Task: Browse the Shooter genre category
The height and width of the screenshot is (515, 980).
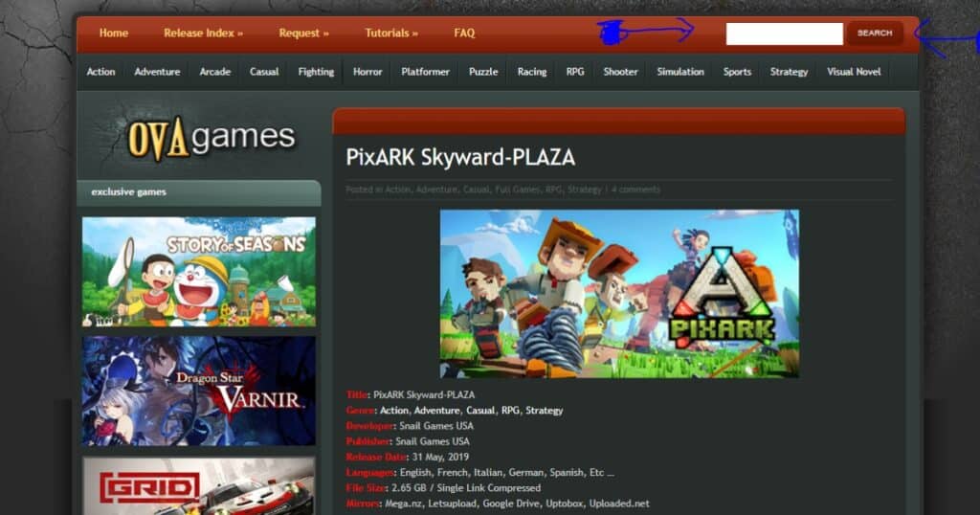Action: [620, 72]
